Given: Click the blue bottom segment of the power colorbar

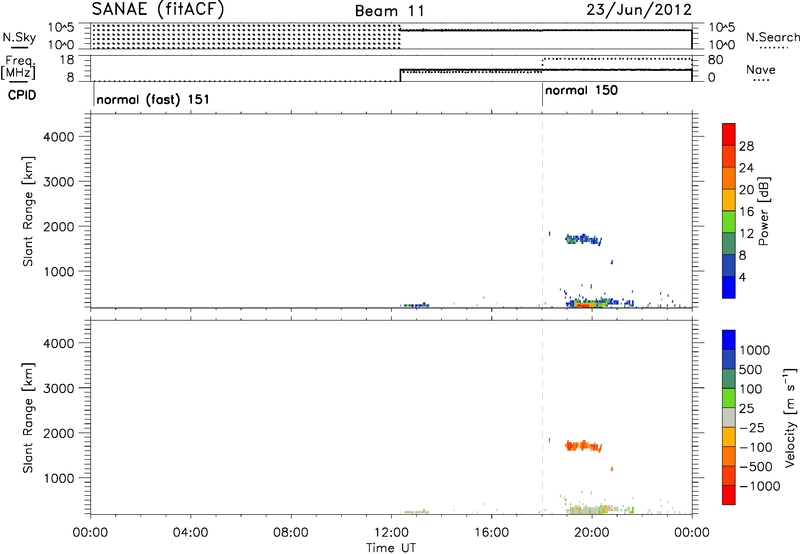Looking at the screenshot, I should pos(729,287).
